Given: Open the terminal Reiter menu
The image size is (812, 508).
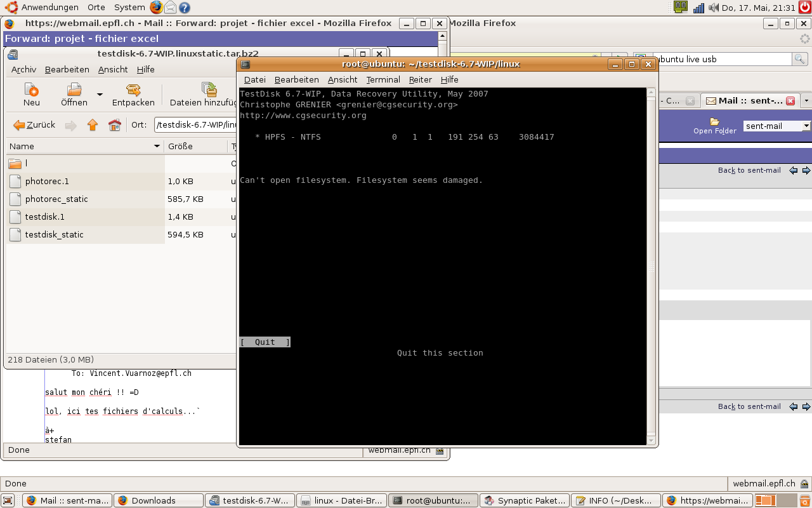Looking at the screenshot, I should tap(420, 80).
